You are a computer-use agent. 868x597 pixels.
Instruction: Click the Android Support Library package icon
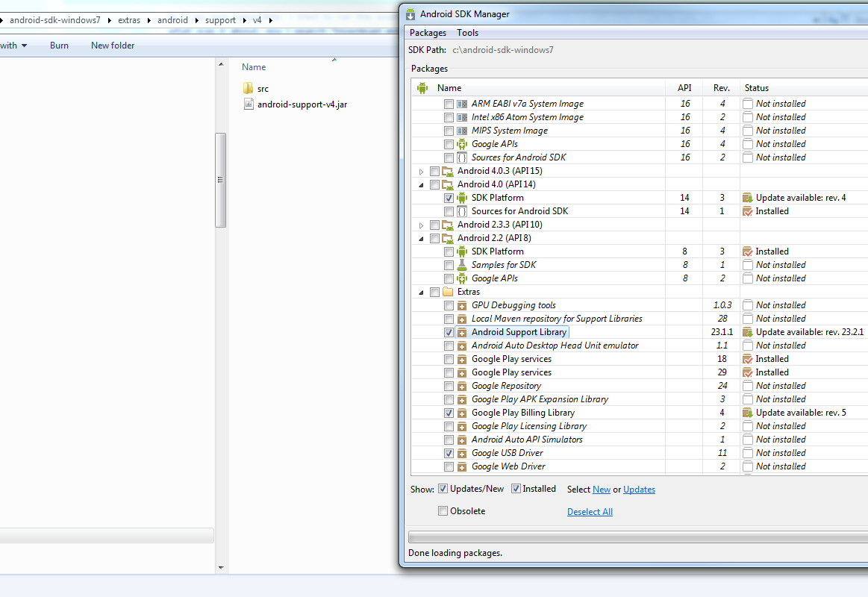462,332
